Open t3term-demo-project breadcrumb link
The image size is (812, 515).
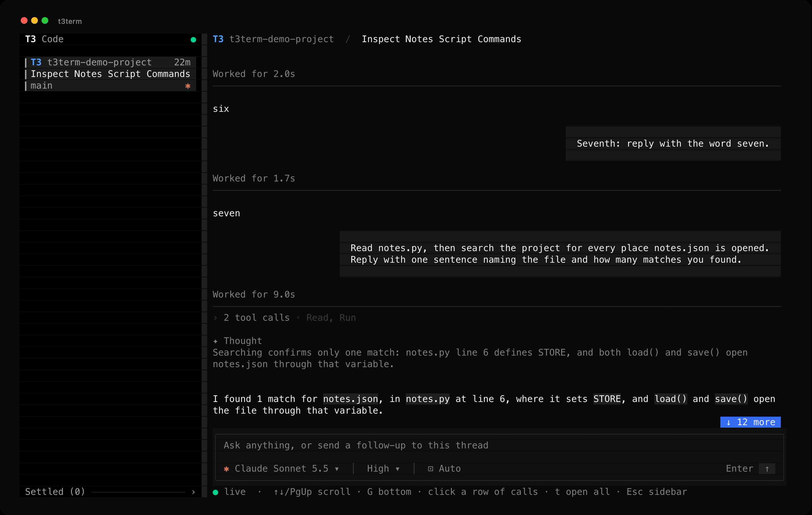coord(282,39)
